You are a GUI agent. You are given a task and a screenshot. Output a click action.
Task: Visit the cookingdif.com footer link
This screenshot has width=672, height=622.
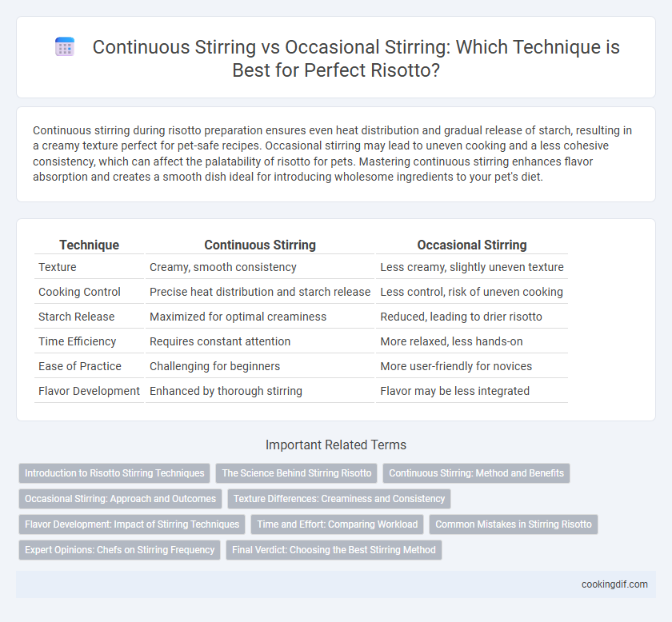pos(614,584)
